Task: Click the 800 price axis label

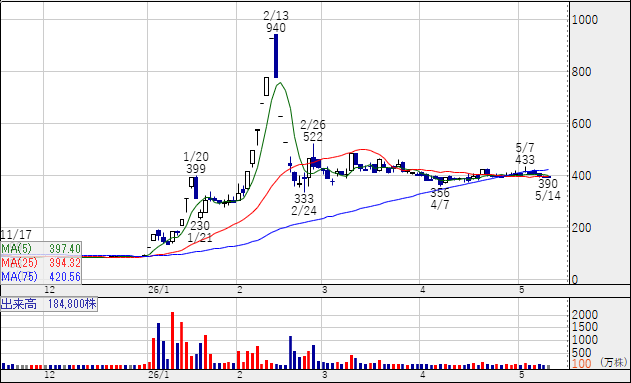Action: click(x=582, y=72)
